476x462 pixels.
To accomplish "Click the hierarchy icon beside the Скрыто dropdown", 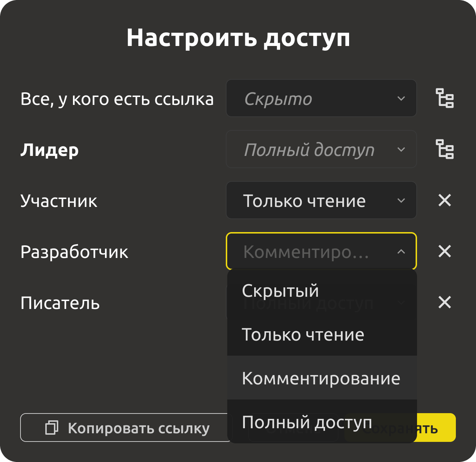I will 445,98.
